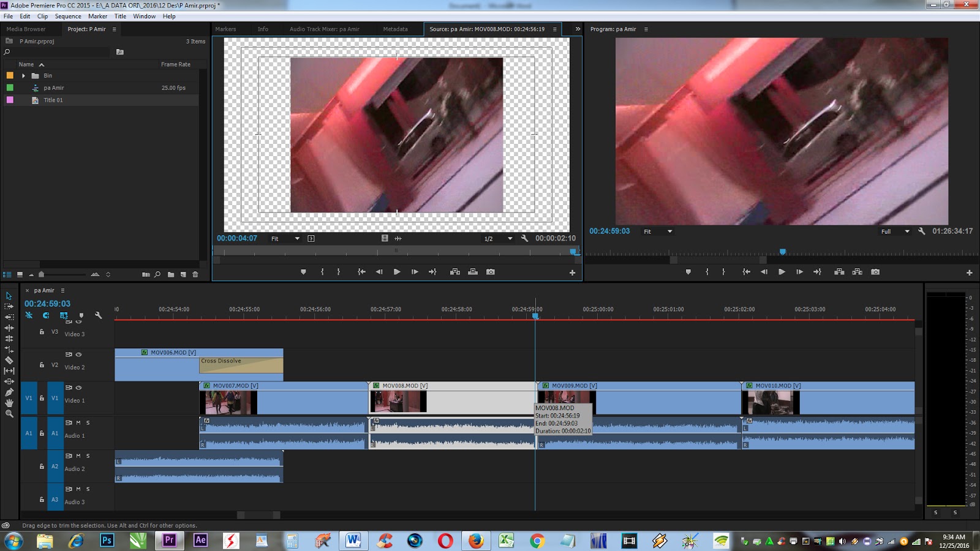Open Program monitor Fit zoom dropdown
Viewport: 980px width, 551px height.
[658, 231]
